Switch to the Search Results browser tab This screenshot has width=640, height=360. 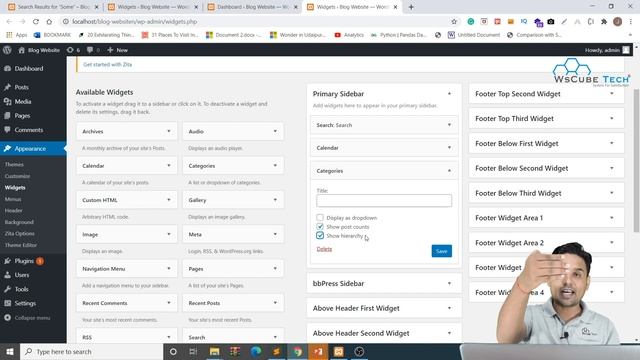pos(53,7)
